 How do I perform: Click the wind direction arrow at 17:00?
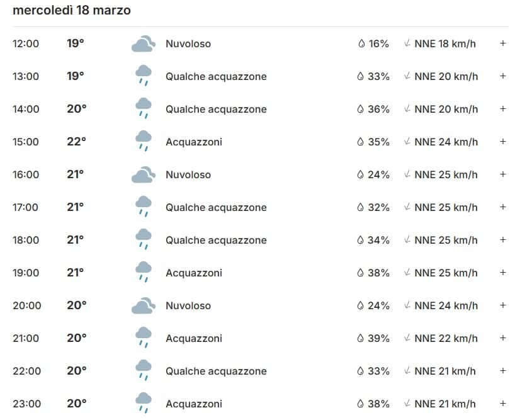(x=408, y=207)
